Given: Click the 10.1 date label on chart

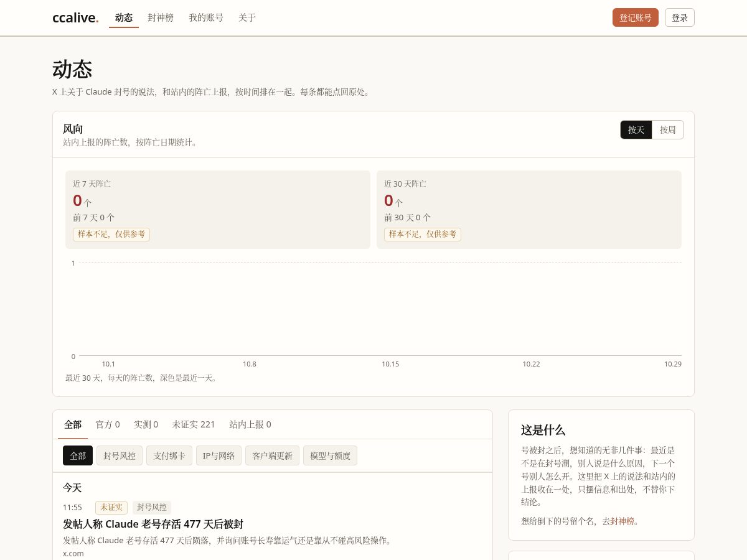Looking at the screenshot, I should (108, 364).
